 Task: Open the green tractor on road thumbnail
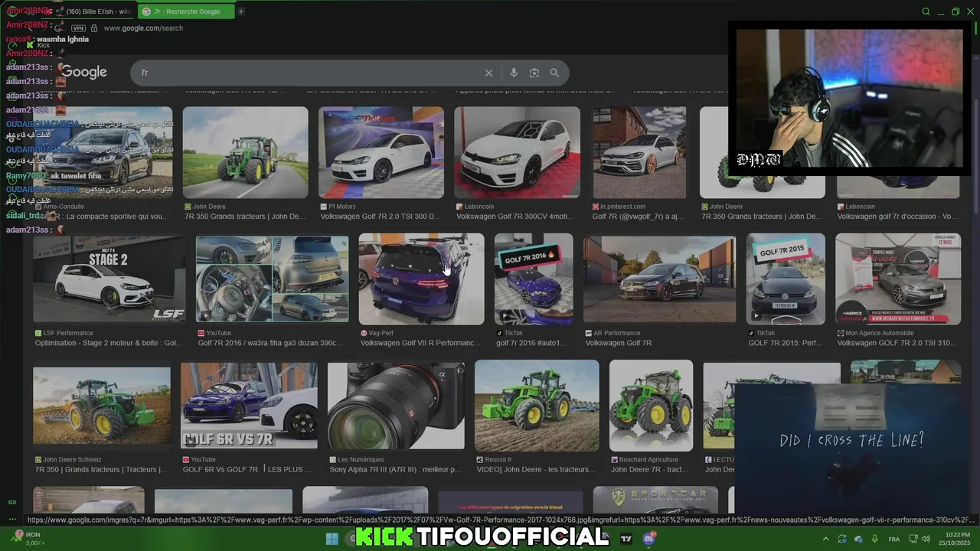point(245,152)
